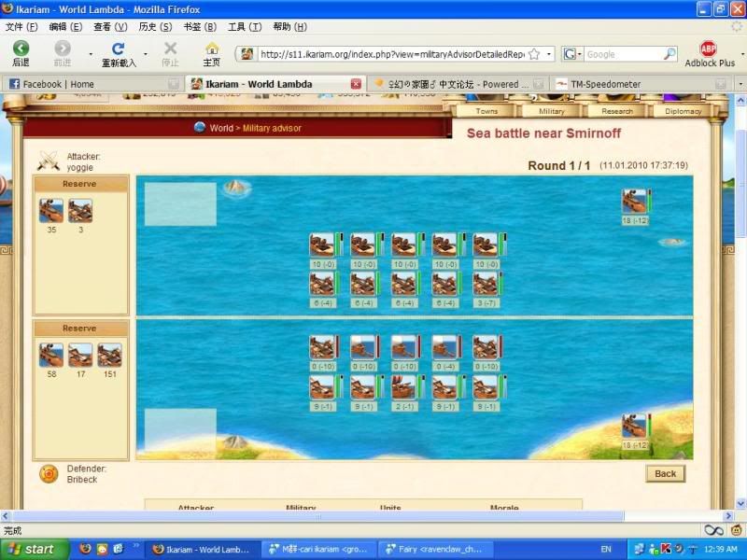The width and height of the screenshot is (747, 560).
Task: Bookmark the page with the star icon
Action: (x=534, y=54)
